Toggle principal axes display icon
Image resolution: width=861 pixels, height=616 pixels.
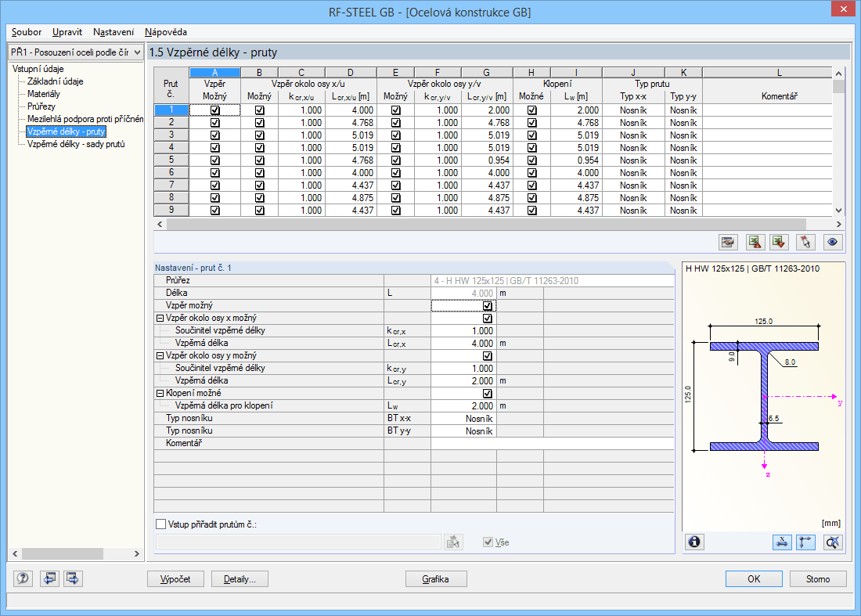click(805, 542)
